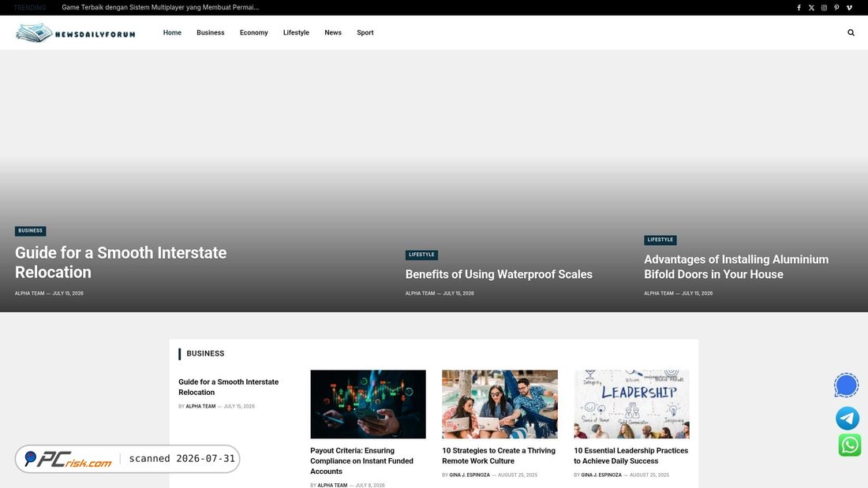
Task: Open the search magnifier icon
Action: tap(851, 32)
